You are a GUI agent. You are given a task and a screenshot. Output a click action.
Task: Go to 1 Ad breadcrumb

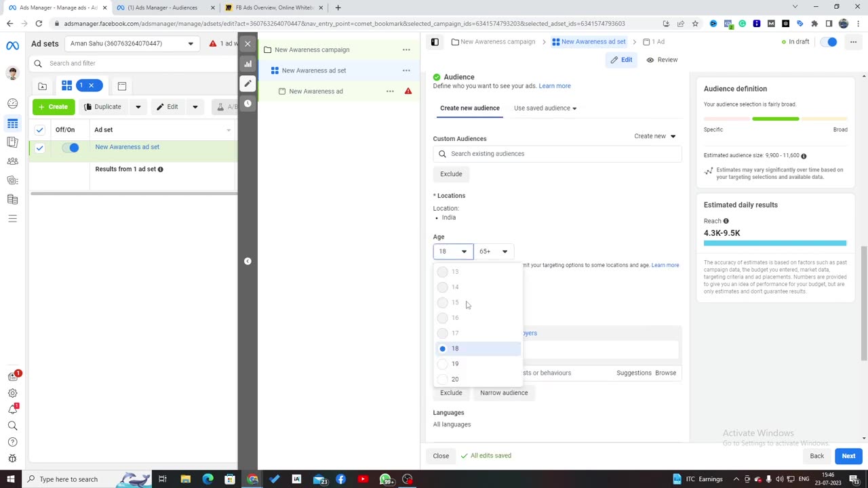coord(654,42)
